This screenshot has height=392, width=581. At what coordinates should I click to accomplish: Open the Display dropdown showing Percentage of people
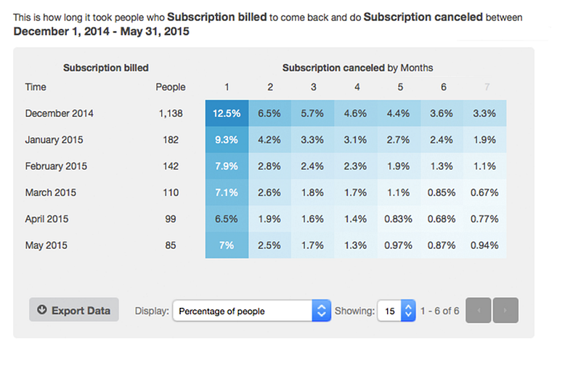click(251, 311)
